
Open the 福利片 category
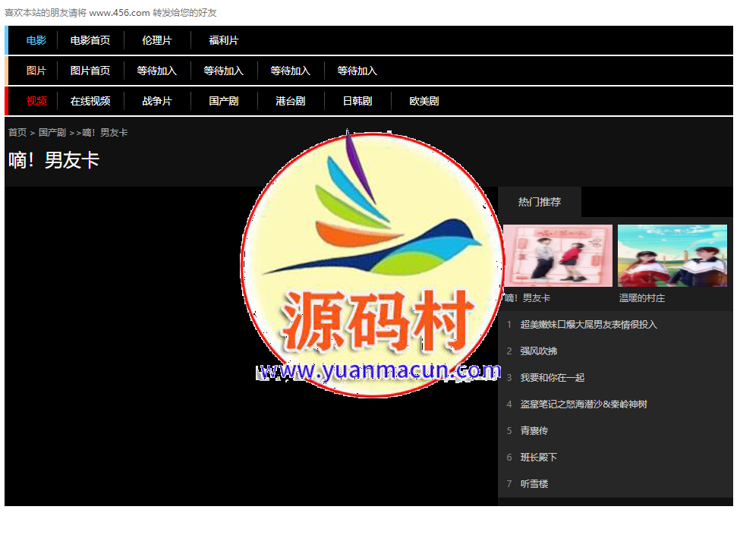224,40
